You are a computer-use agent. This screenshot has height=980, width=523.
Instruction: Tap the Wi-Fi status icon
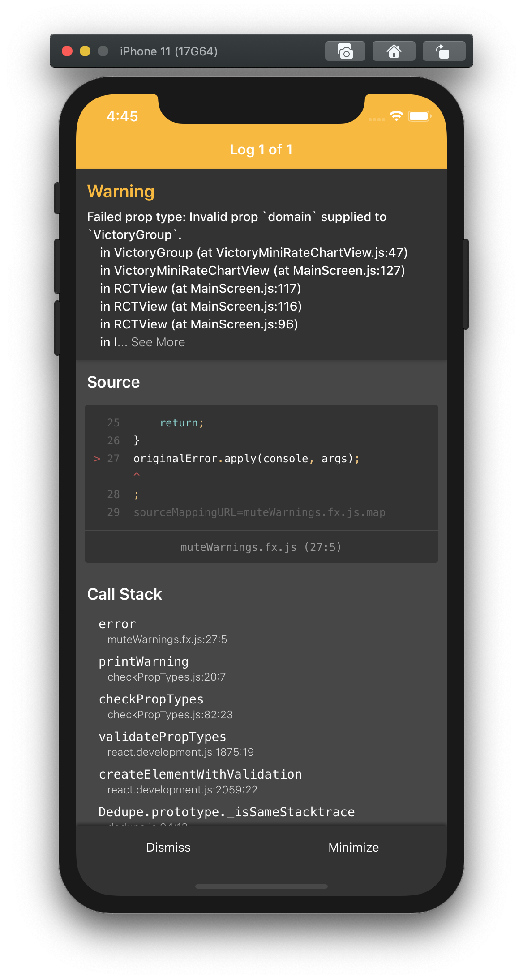coord(396,116)
